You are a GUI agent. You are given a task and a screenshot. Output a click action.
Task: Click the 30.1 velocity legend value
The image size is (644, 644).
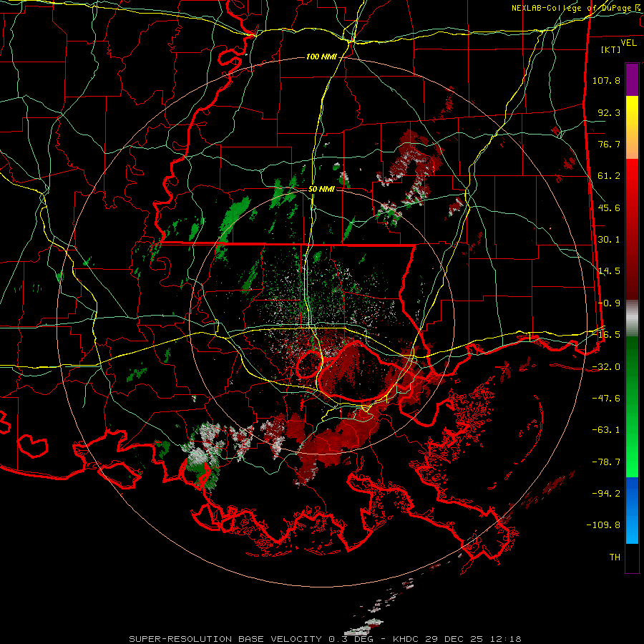(x=609, y=240)
